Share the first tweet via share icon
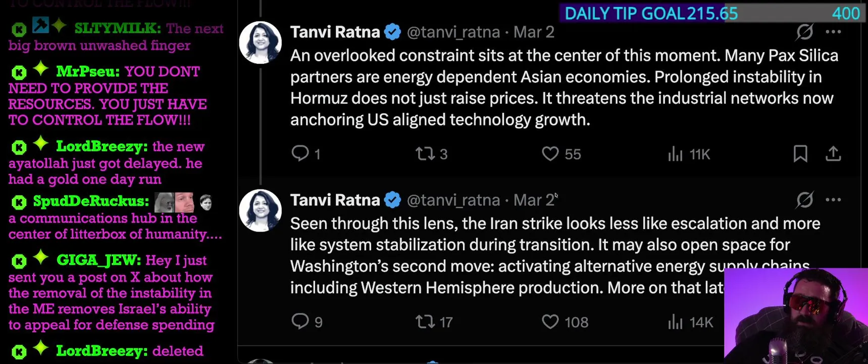The width and height of the screenshot is (868, 364). (x=833, y=153)
